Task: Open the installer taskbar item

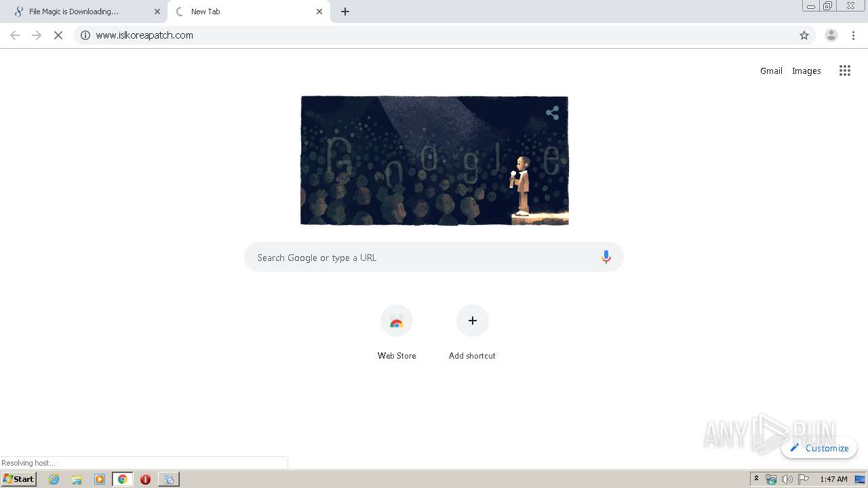Action: (169, 479)
